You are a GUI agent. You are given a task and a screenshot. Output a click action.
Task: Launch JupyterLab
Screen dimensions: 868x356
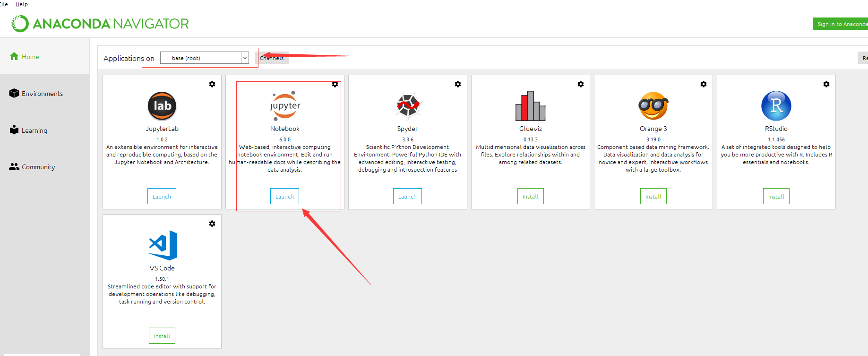[x=162, y=196]
